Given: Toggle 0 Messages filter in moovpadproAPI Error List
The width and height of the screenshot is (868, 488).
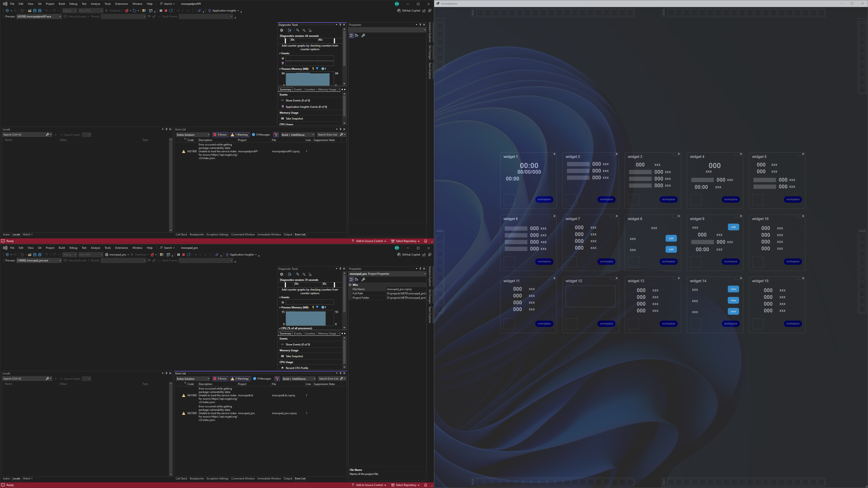Looking at the screenshot, I should [x=261, y=135].
